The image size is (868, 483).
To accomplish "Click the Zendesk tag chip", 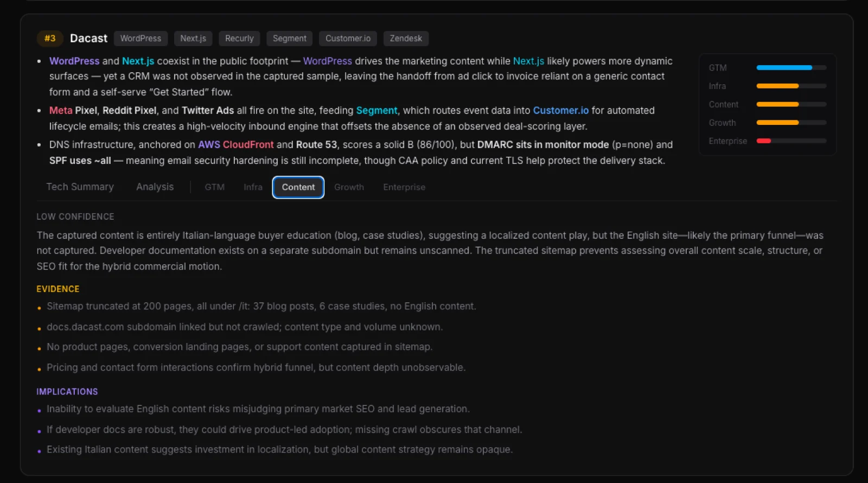I will click(x=406, y=39).
